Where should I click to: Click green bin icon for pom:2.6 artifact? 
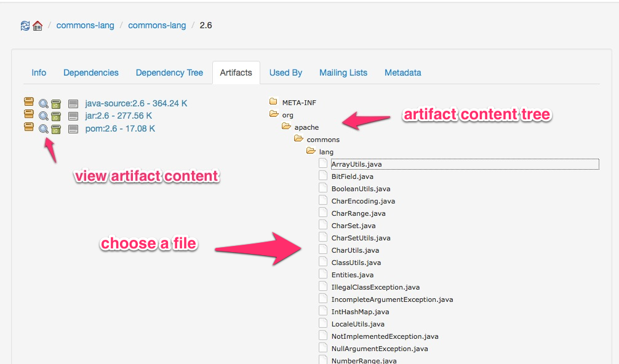pyautogui.click(x=56, y=129)
